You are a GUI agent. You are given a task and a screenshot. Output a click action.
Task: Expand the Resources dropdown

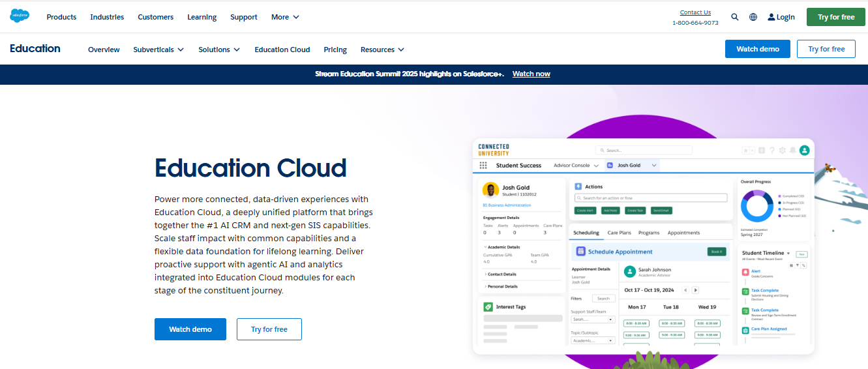[382, 50]
